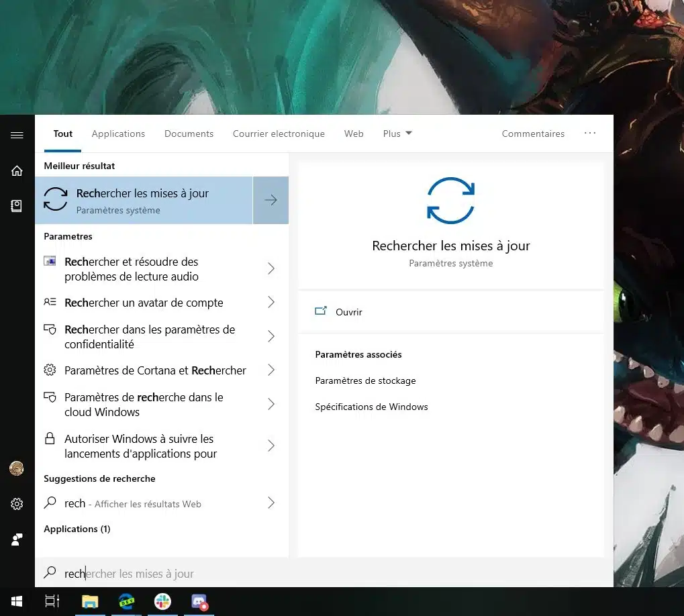Click the account avatar result icon
684x616 pixels.
(50, 302)
